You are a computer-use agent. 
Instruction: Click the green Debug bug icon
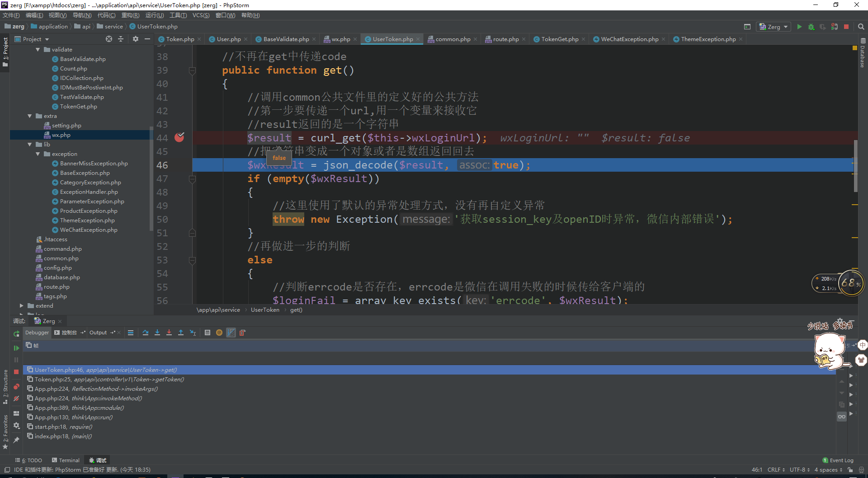coord(811,27)
